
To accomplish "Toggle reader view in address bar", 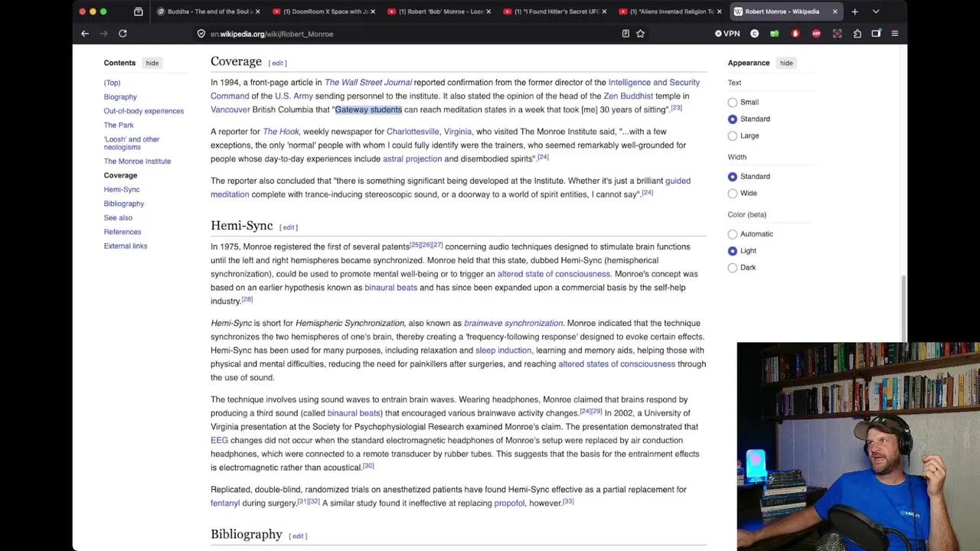I will coord(626,34).
